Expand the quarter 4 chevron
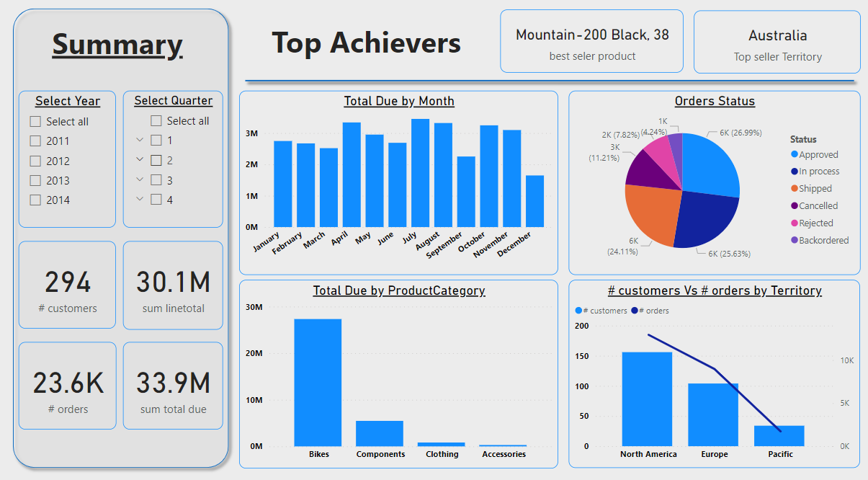This screenshot has width=868, height=480. [x=140, y=200]
